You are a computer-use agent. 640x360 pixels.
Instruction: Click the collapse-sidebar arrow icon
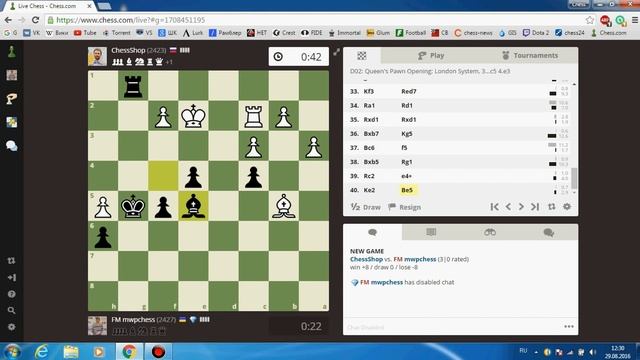point(11,278)
